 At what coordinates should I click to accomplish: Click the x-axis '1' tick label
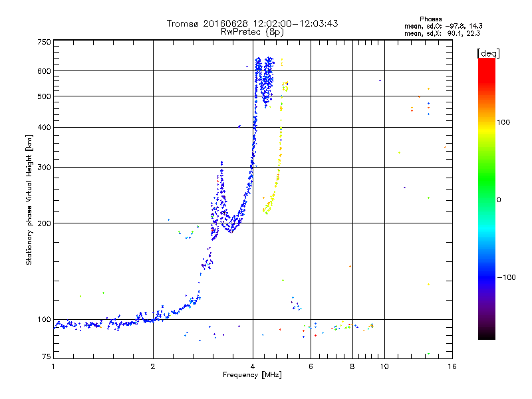[x=53, y=366]
